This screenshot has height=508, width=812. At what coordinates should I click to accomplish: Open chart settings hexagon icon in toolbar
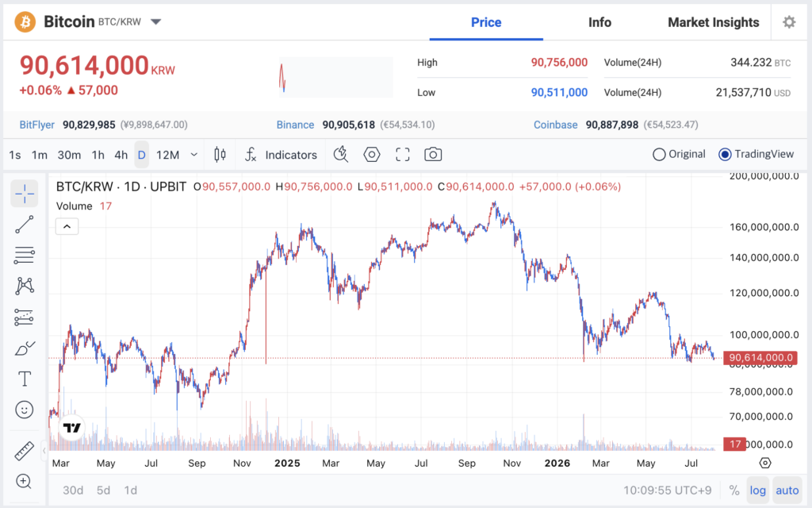(x=372, y=155)
